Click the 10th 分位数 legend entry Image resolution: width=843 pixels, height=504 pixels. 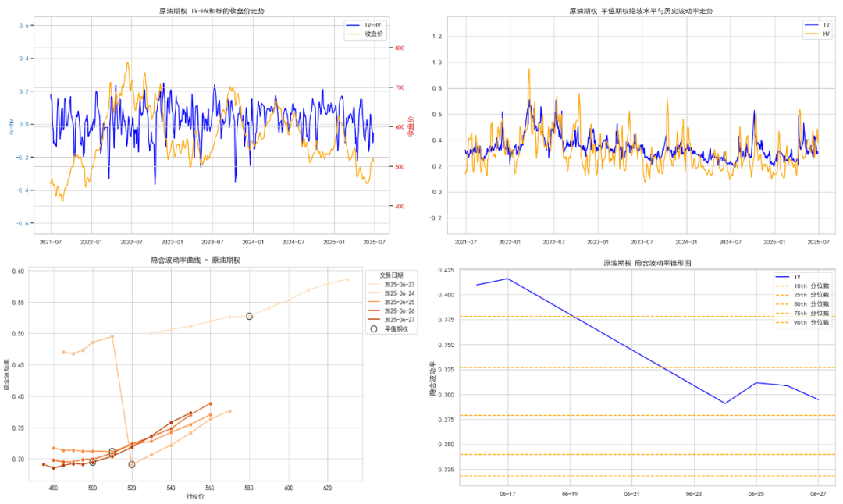tap(802, 286)
